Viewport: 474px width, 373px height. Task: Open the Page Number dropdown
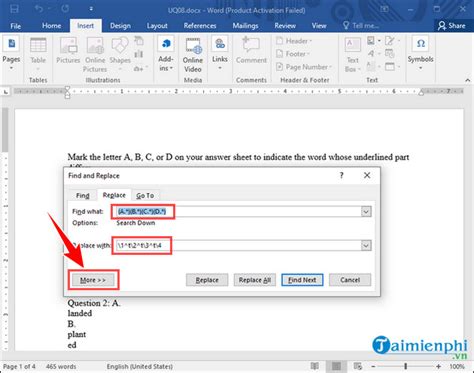[x=304, y=67]
